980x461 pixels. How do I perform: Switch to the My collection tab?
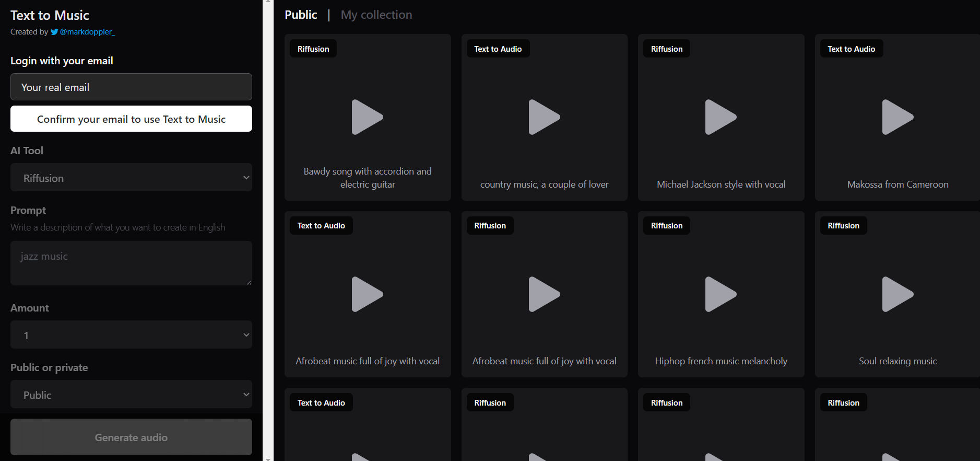[x=376, y=15]
